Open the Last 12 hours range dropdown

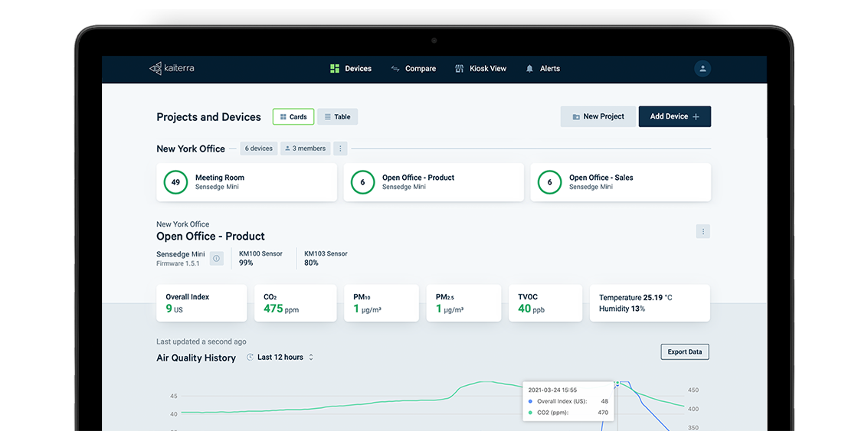[280, 358]
